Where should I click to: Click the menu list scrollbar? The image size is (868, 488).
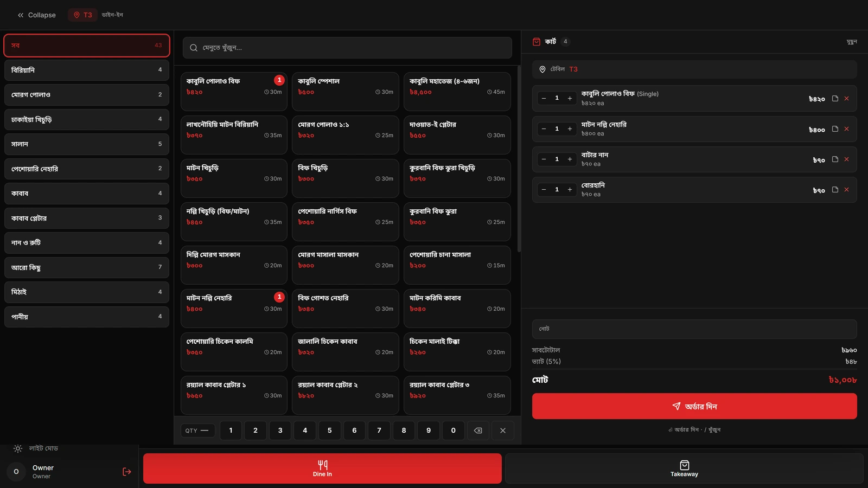519,159
